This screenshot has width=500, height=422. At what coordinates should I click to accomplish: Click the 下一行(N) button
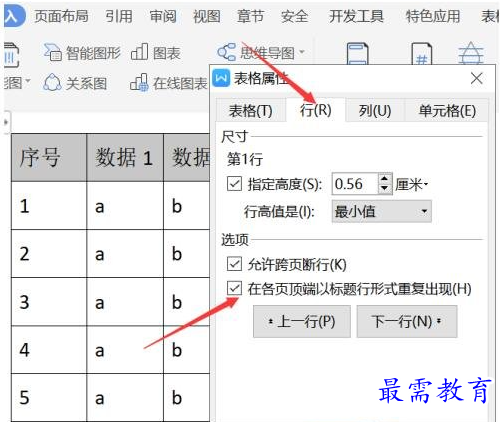click(407, 322)
